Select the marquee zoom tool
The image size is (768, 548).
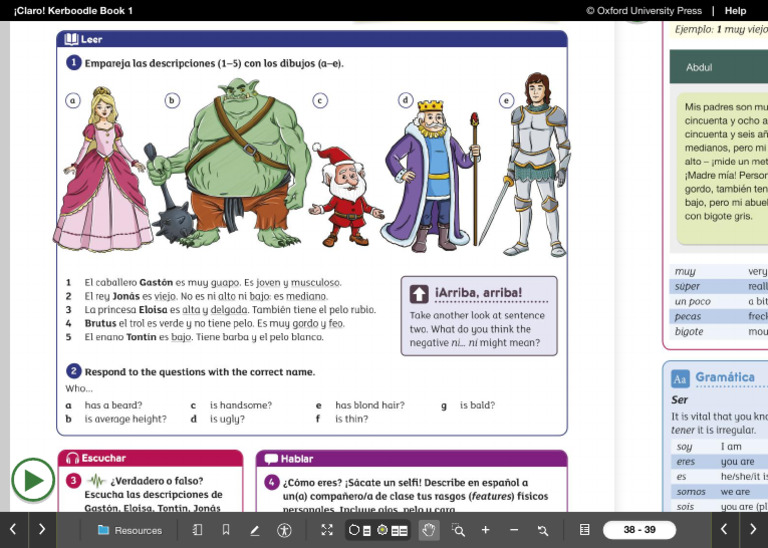click(458, 530)
